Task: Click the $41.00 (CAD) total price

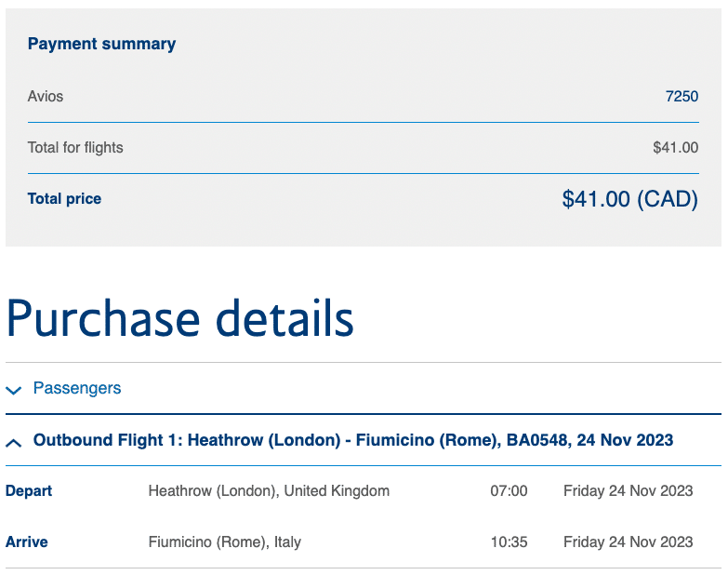Action: tap(629, 199)
